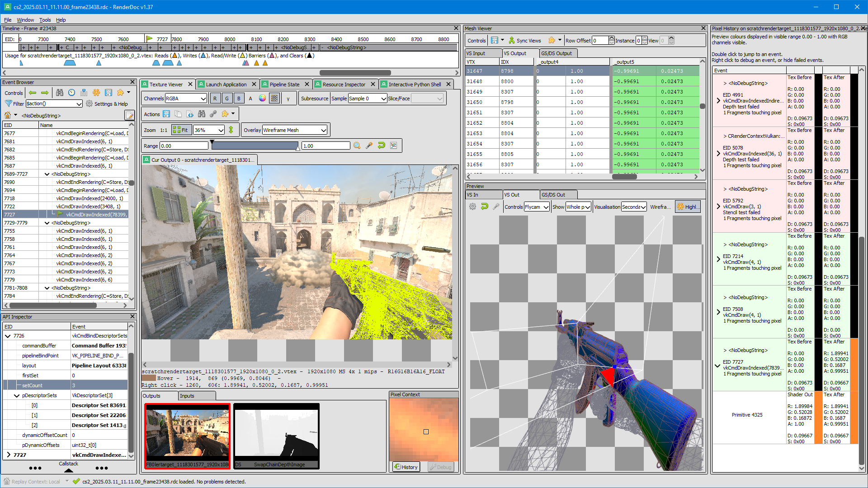
Task: Open the Flycam controls dropdown
Action: (x=537, y=206)
